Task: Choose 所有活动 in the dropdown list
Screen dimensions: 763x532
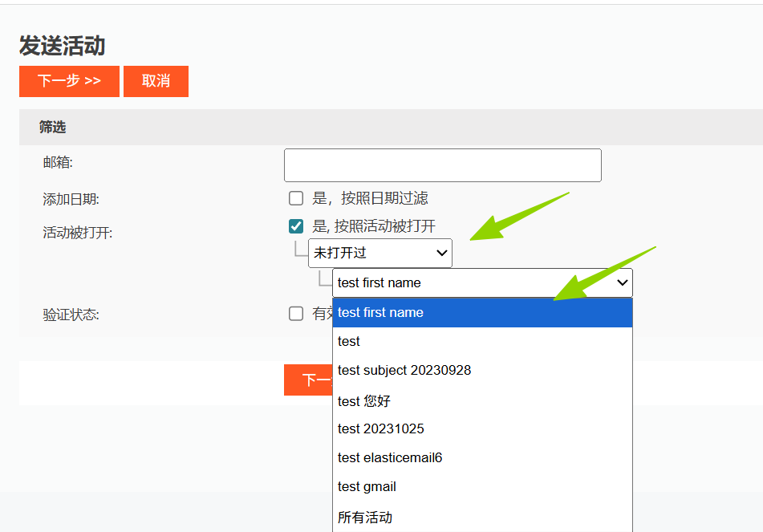Action: [x=481, y=518]
